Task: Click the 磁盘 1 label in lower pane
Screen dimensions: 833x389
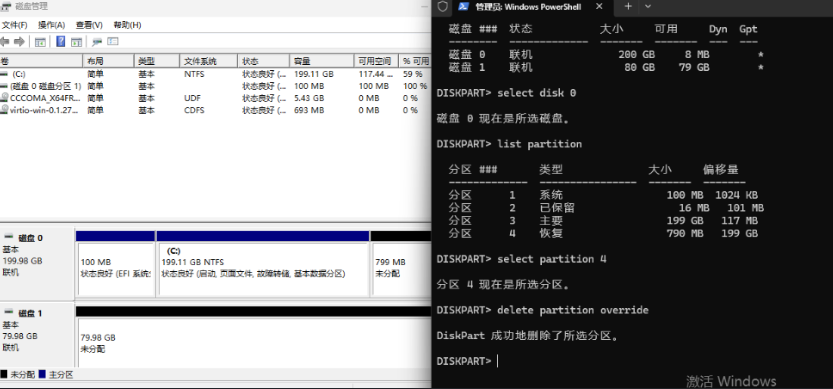Action: 30,314
